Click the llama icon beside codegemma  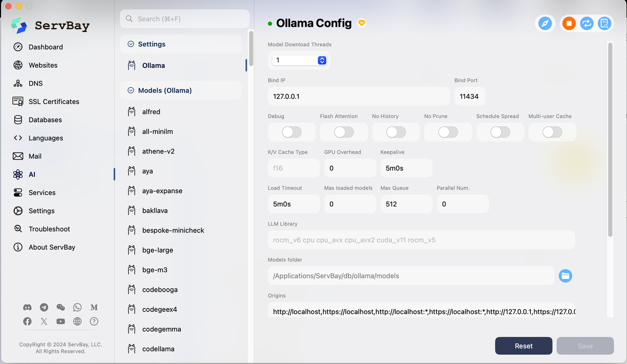coord(131,329)
